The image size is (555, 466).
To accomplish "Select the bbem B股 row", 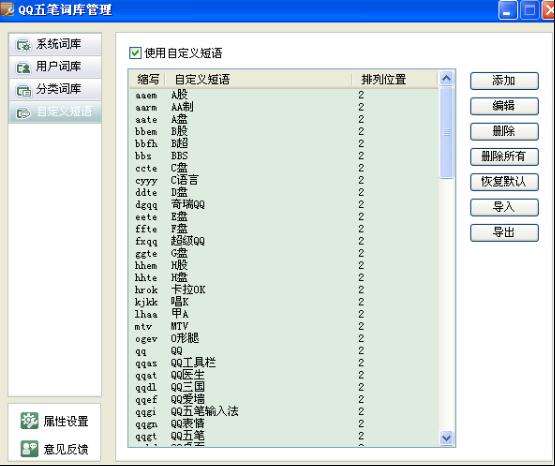I will click(283, 132).
